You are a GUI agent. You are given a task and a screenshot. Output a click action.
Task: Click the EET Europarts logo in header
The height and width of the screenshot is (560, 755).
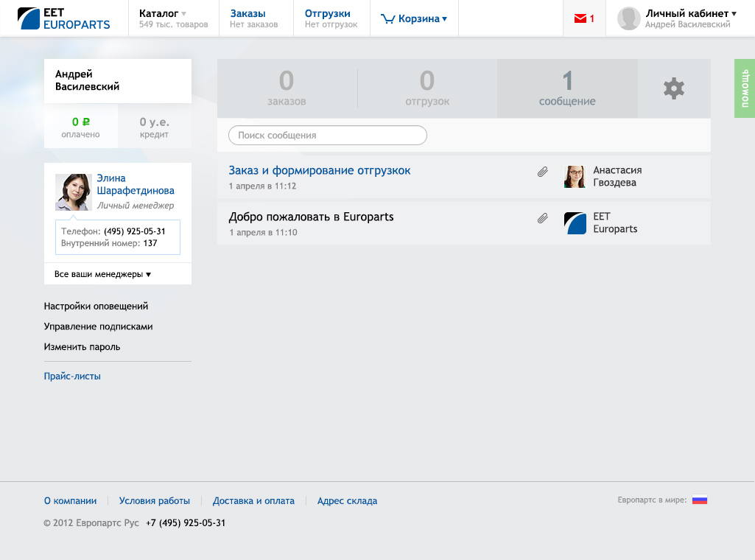[63, 18]
